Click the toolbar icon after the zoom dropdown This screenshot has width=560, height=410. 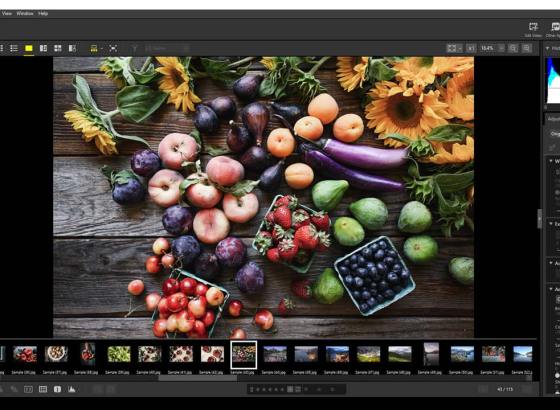point(513,48)
